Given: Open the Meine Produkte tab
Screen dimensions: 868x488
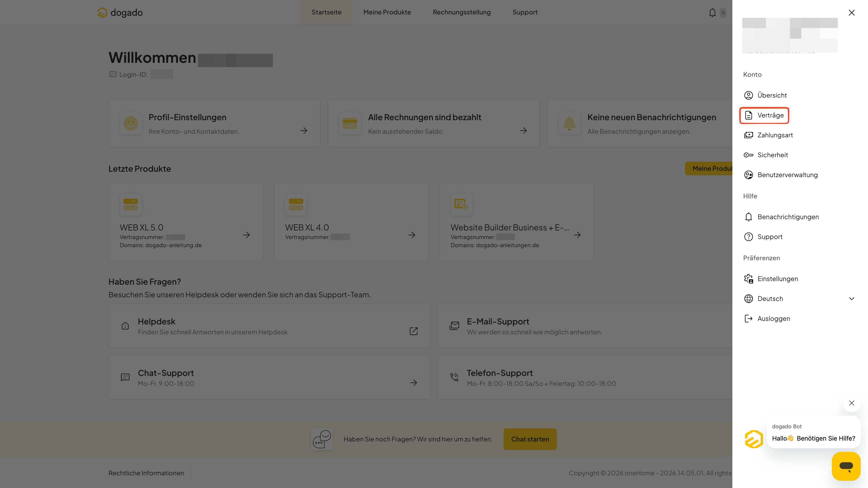Looking at the screenshot, I should [x=387, y=12].
